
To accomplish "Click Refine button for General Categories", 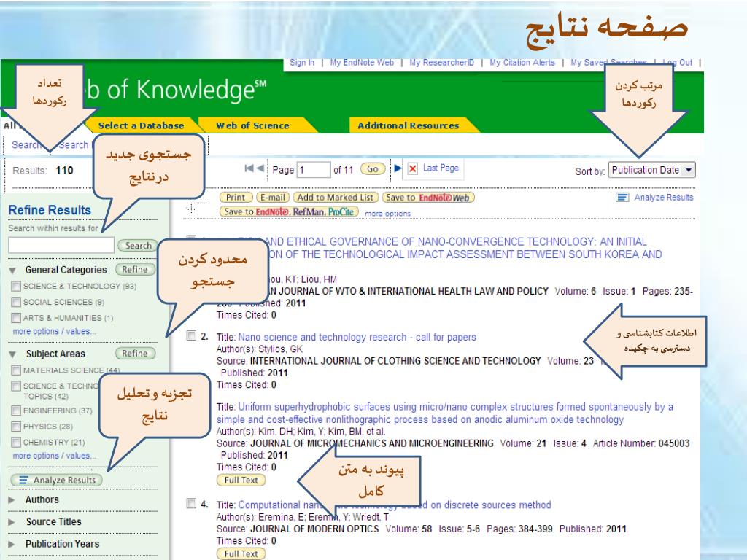I will pyautogui.click(x=135, y=270).
